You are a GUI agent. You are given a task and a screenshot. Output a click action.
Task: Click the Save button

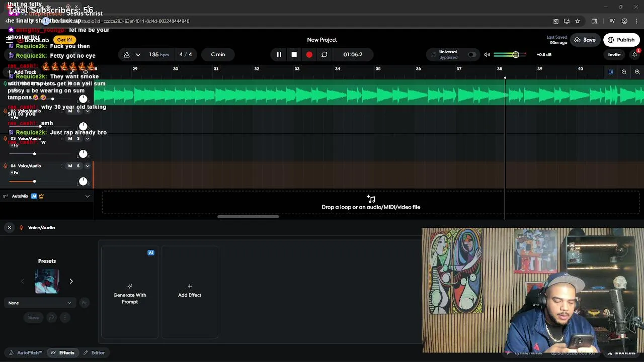pyautogui.click(x=585, y=40)
